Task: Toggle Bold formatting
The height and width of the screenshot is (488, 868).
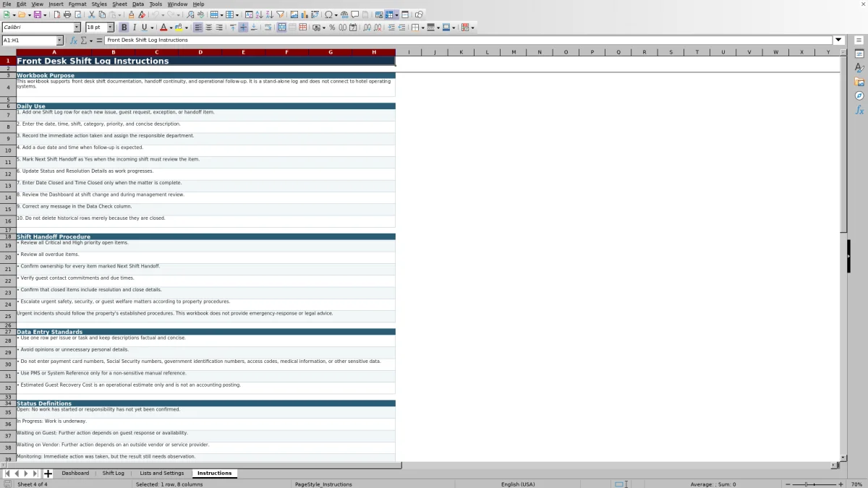Action: tap(124, 27)
